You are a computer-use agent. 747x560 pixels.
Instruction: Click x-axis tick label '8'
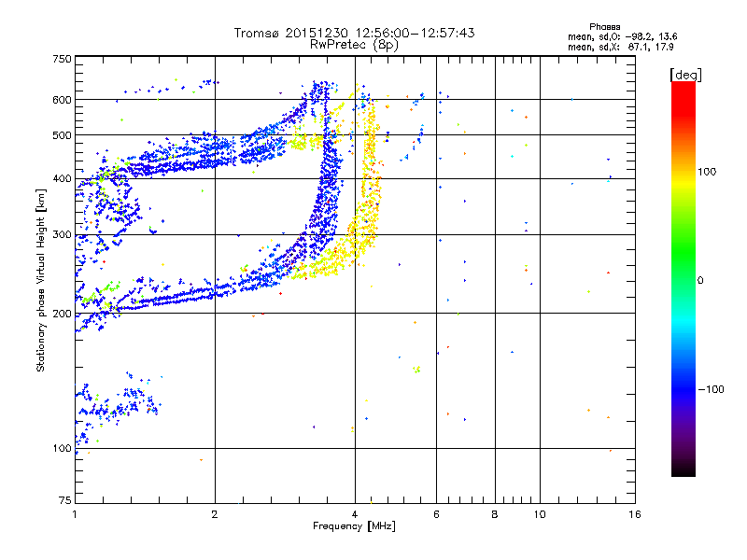coord(495,514)
